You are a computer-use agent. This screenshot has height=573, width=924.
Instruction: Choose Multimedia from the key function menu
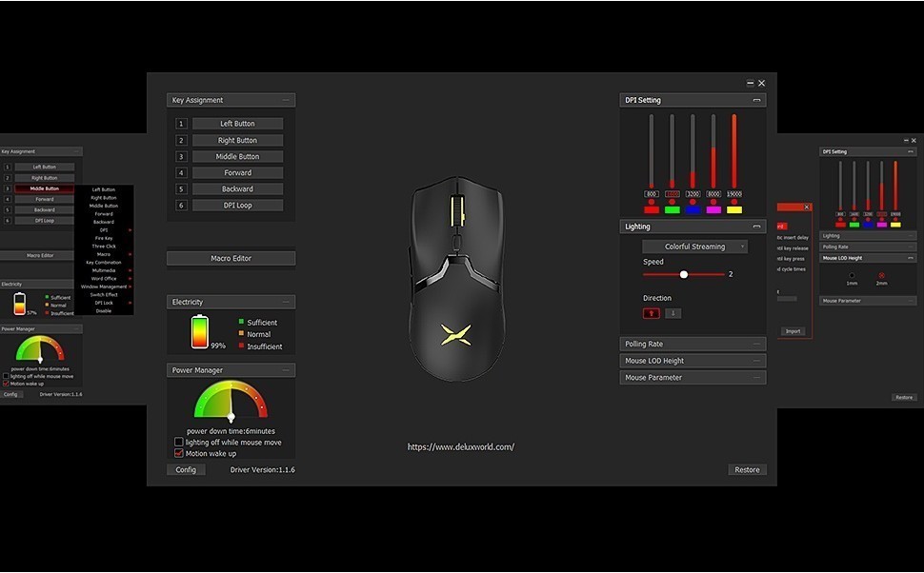pos(103,269)
